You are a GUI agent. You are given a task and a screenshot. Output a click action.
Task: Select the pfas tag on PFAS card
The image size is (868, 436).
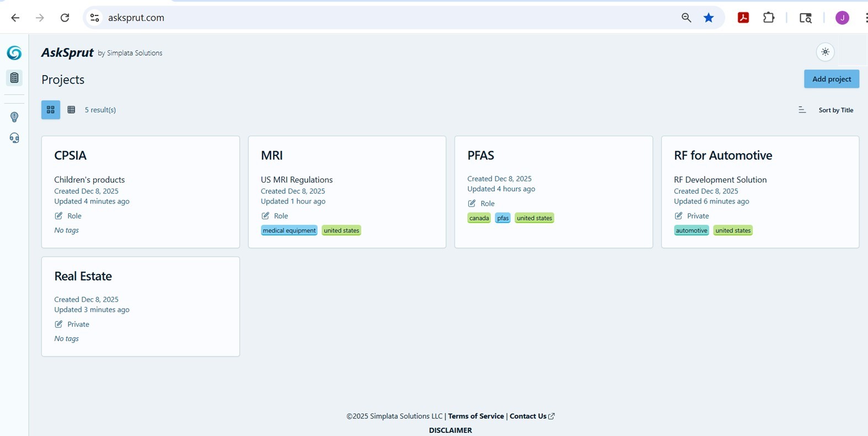(x=502, y=218)
